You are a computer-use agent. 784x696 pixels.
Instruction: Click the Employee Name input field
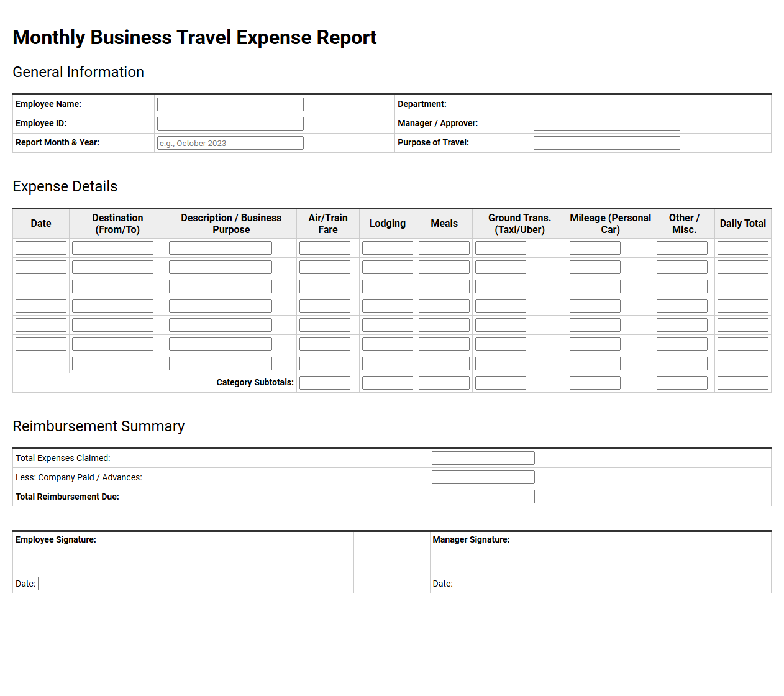pyautogui.click(x=230, y=104)
